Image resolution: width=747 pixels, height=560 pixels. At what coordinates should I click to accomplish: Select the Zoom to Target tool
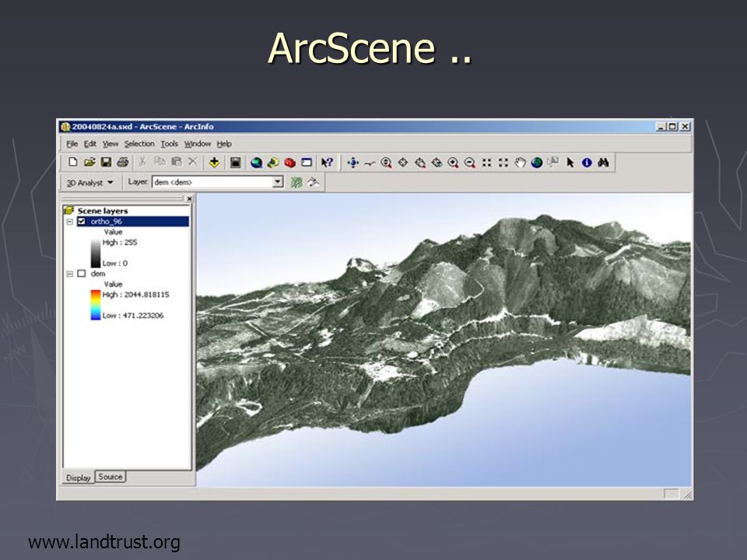419,163
